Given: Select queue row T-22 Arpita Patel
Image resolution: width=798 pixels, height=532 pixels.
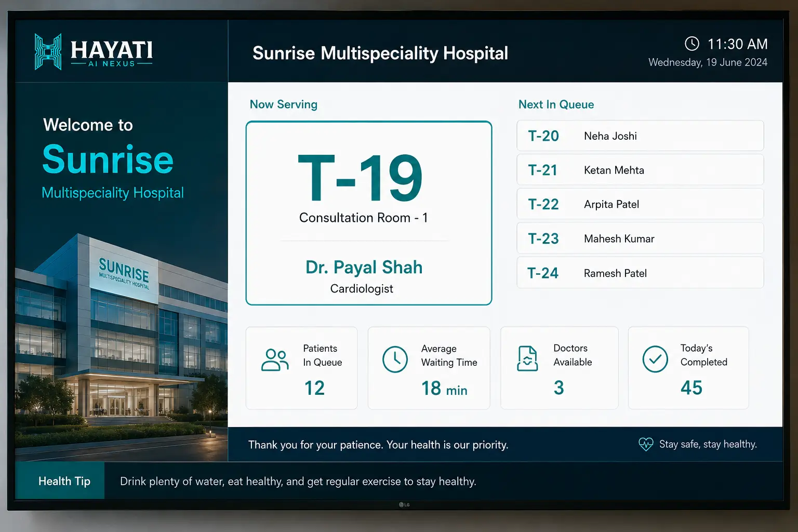Looking at the screenshot, I should point(640,204).
